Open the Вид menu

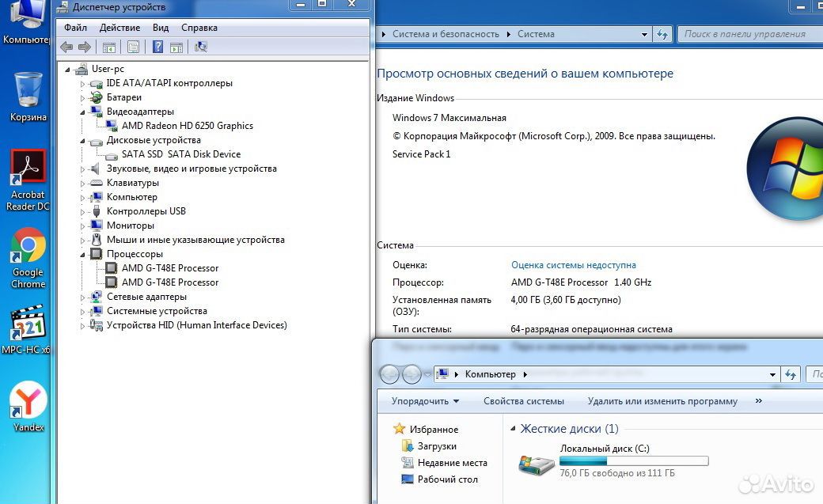pyautogui.click(x=161, y=28)
